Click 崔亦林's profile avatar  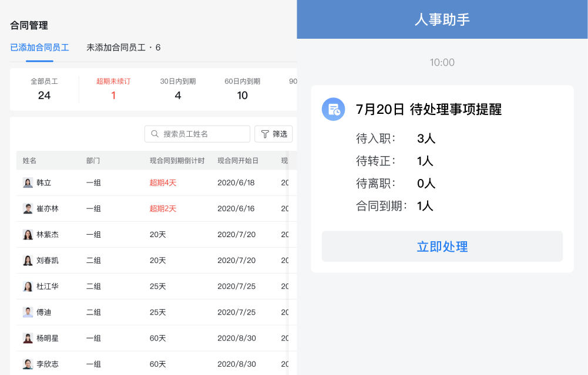point(28,209)
